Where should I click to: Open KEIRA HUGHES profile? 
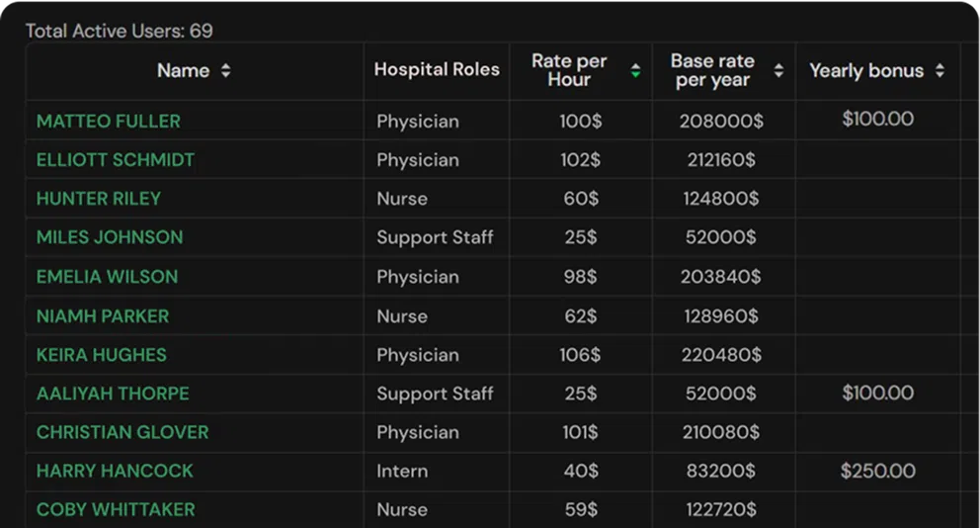pos(101,355)
